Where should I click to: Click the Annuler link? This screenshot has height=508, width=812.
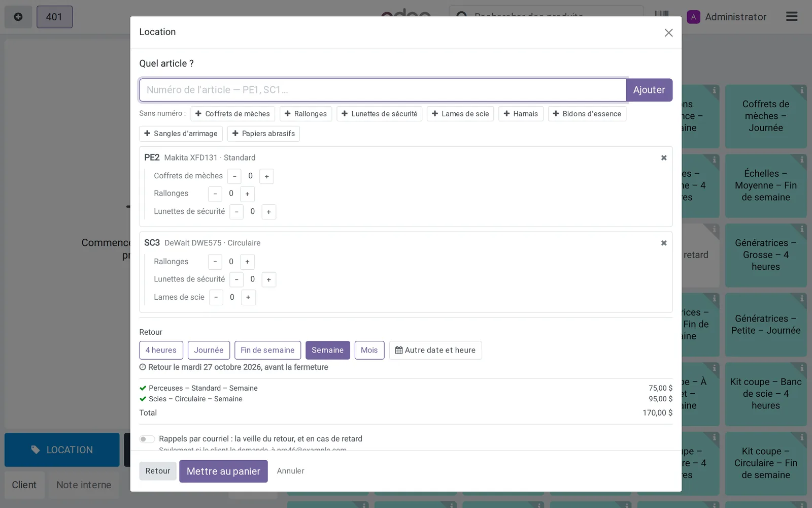coord(291,471)
